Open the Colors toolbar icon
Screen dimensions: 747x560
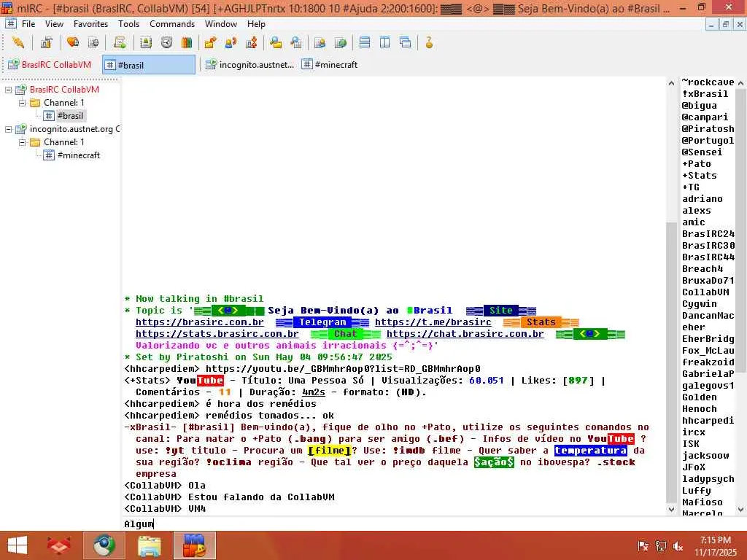[187, 43]
